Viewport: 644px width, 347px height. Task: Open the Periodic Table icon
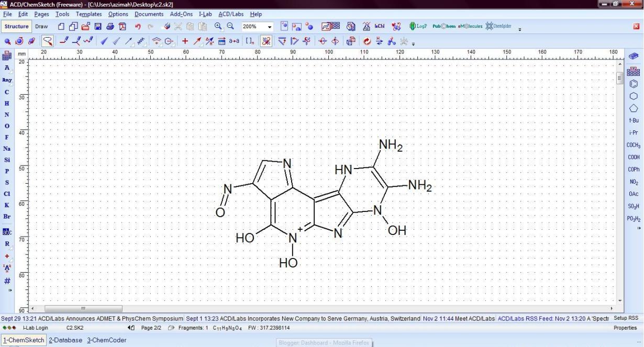pyautogui.click(x=7, y=56)
